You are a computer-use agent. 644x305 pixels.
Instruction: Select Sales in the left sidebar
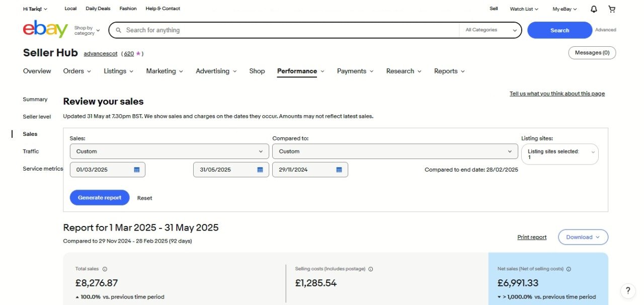(x=30, y=134)
